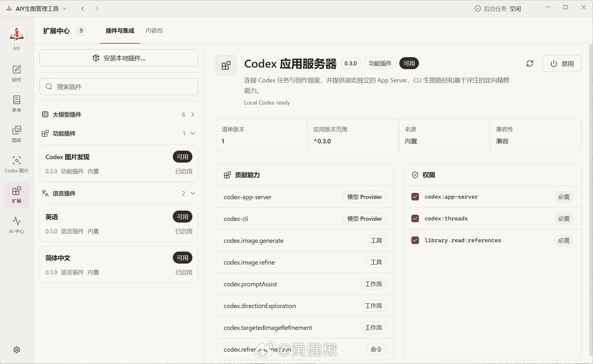Navigate forward with the right arrow
Viewport: 593px width, 364px height.
tap(97, 9)
